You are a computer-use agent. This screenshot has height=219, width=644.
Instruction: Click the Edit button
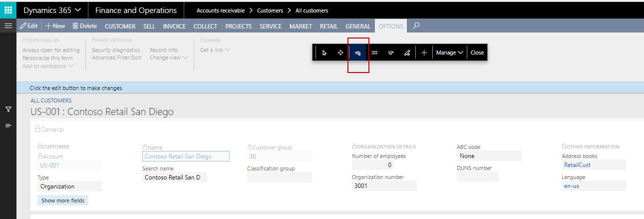coord(29,26)
